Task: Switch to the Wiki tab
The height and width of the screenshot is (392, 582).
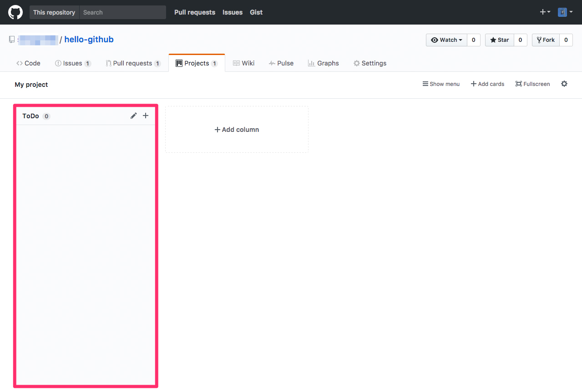Action: pyautogui.click(x=243, y=63)
